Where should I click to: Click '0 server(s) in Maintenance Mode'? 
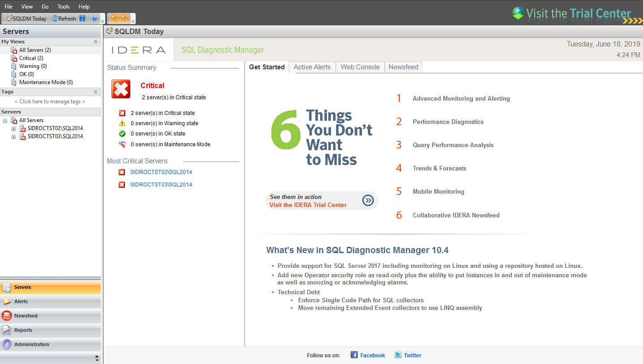click(x=171, y=144)
